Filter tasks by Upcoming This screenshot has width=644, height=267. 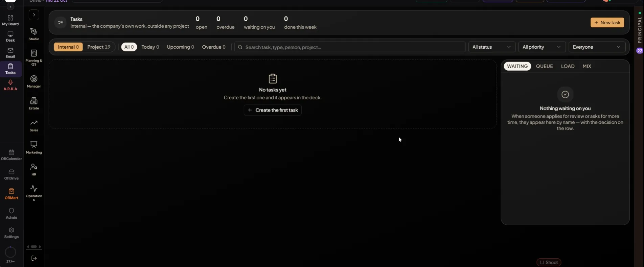[x=180, y=47]
